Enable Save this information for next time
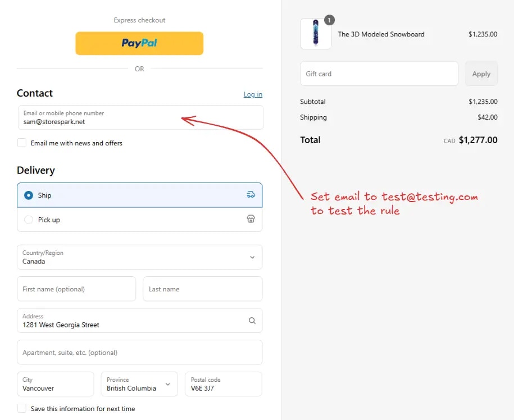The height and width of the screenshot is (420, 514). (x=22, y=408)
